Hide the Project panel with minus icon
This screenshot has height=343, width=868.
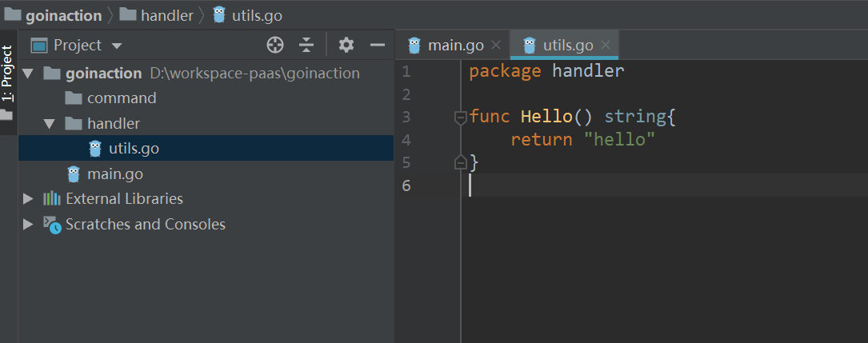tap(378, 46)
